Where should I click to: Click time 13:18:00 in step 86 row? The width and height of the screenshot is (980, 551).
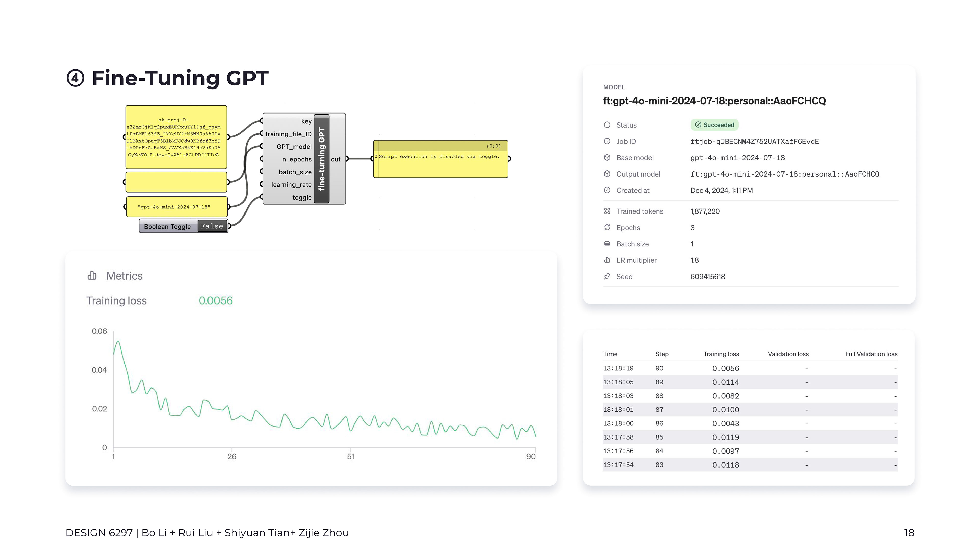tap(618, 423)
